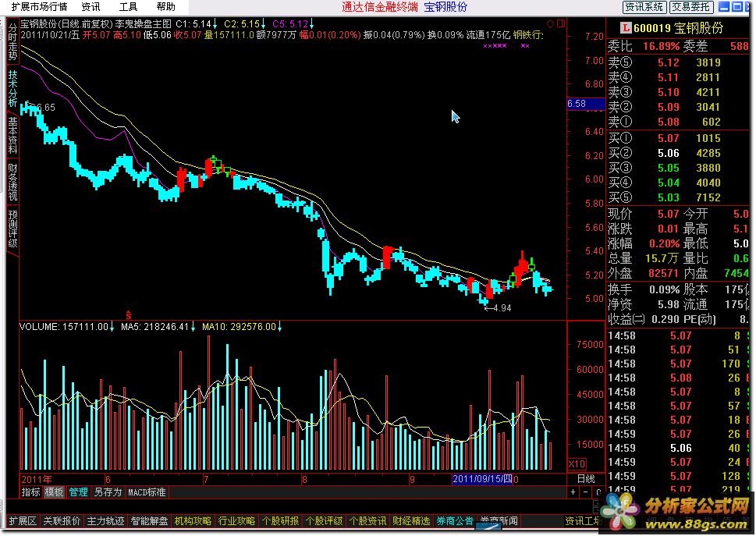Click the rectangle split-window icon above the chart

tap(561, 23)
